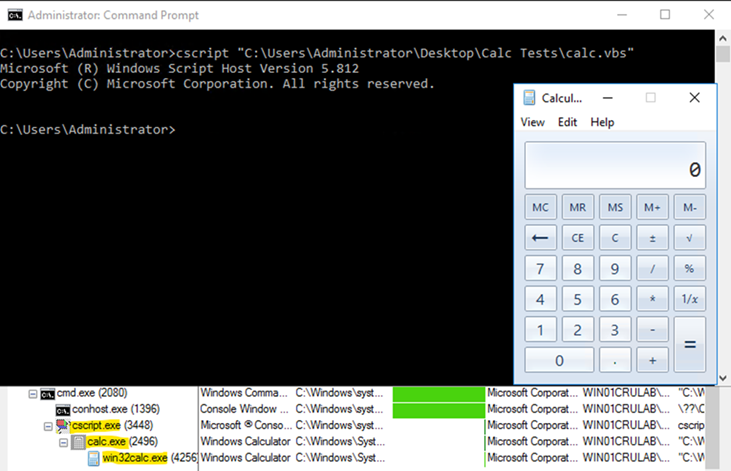Open the Calculator View menu
Image resolution: width=731 pixels, height=471 pixels.
pos(532,122)
